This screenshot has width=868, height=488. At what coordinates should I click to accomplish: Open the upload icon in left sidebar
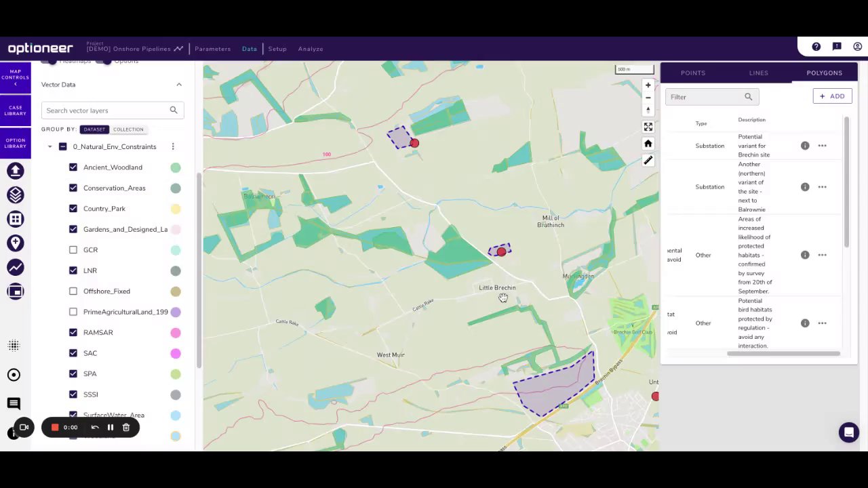click(15, 171)
